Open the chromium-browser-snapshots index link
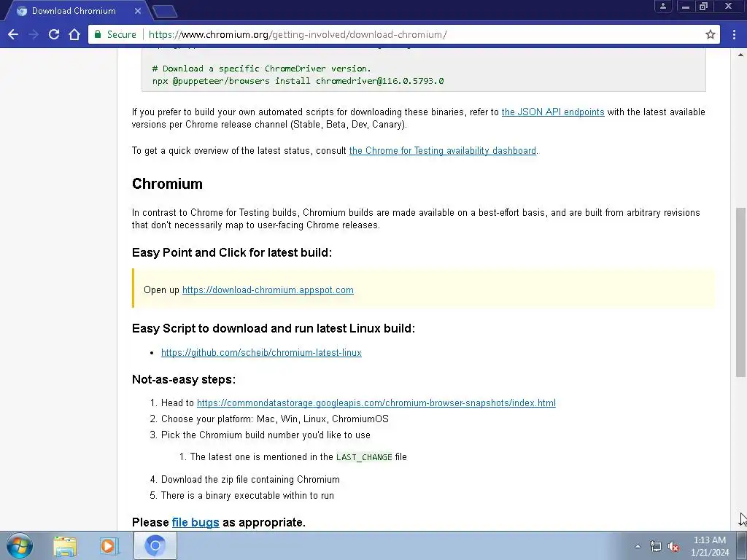This screenshot has width=747, height=560. (376, 402)
